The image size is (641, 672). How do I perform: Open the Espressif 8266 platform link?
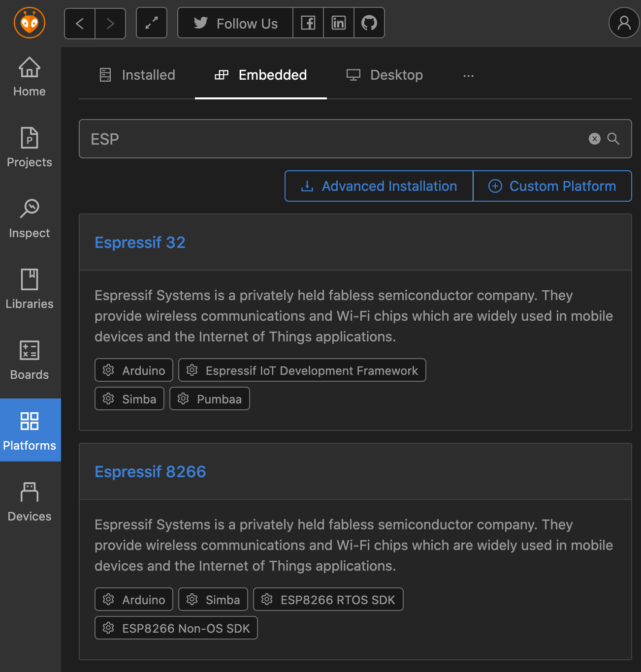pos(150,472)
